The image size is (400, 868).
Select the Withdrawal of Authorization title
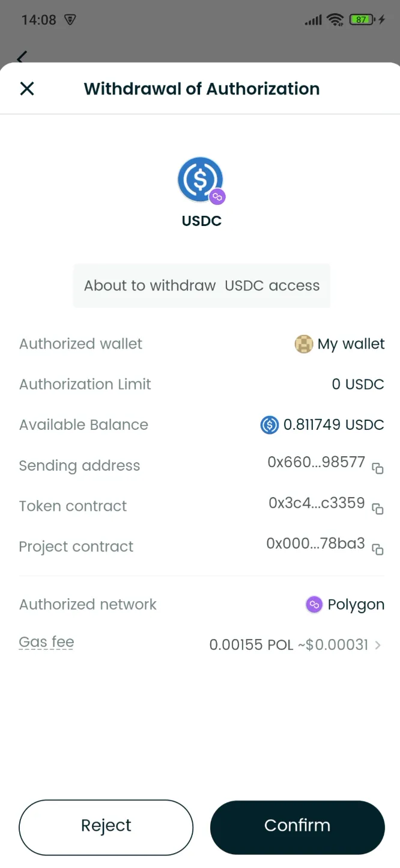(201, 88)
